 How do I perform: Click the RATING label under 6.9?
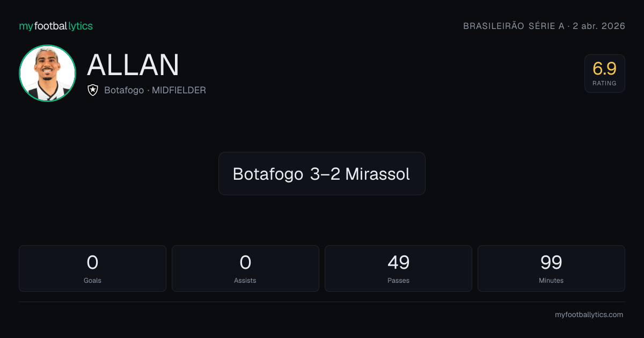(x=605, y=83)
